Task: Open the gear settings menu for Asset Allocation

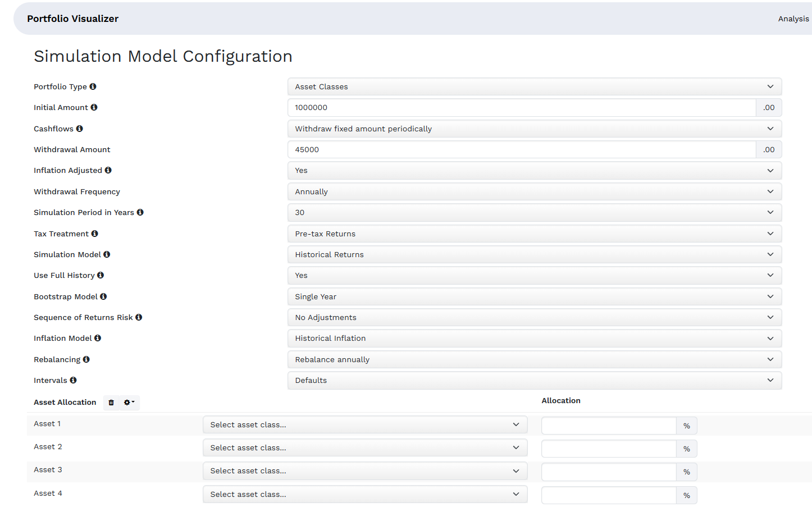Action: point(129,403)
